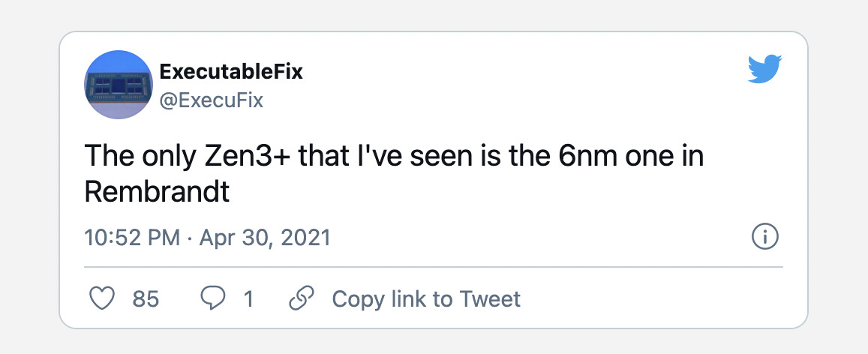Open the ExecutableFix profile avatar
The image size is (868, 354).
coord(118,84)
